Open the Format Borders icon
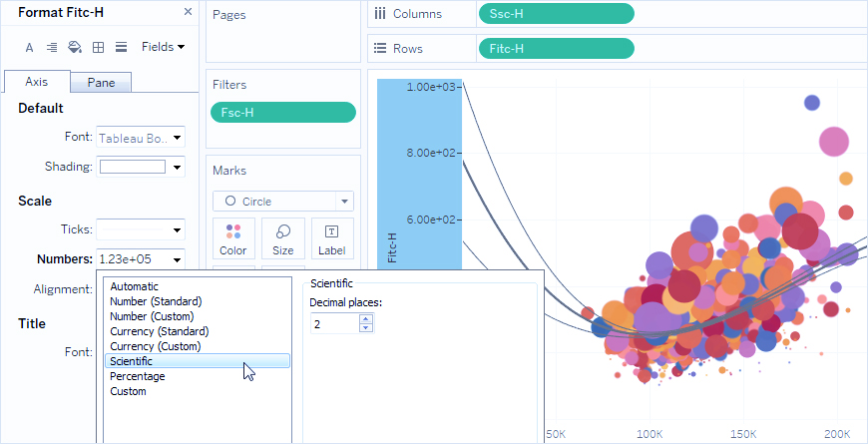 point(98,47)
